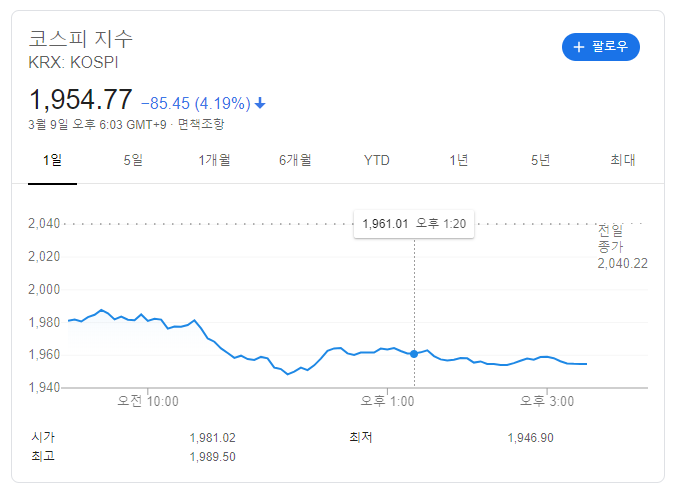The image size is (679, 492).
Task: Show the 6개월 chart range
Action: [295, 160]
